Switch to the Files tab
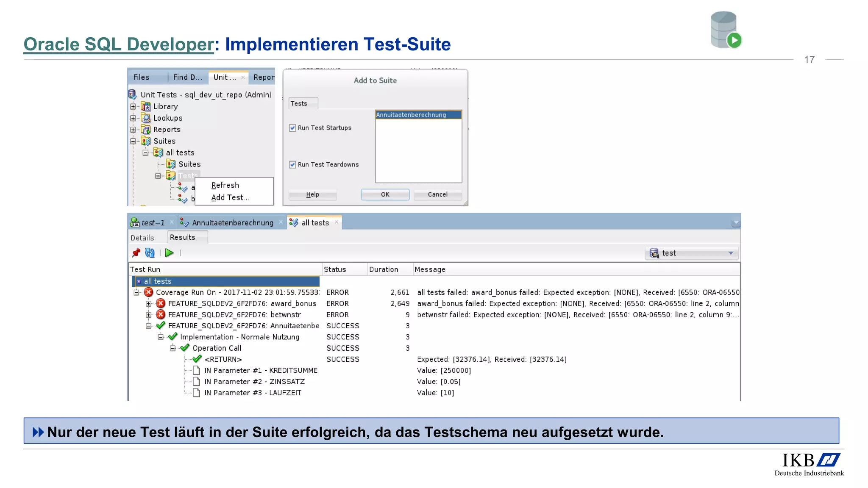The height and width of the screenshot is (488, 868). point(142,77)
